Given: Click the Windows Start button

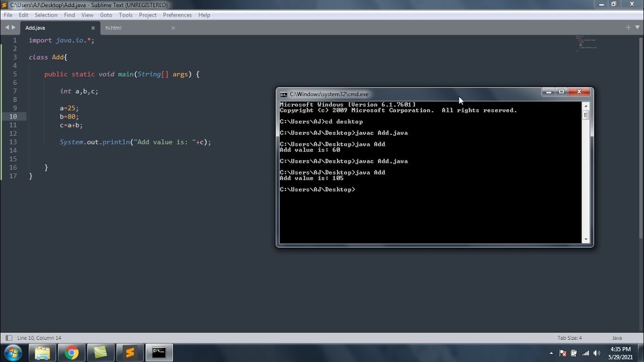Looking at the screenshot, I should pyautogui.click(x=12, y=352).
